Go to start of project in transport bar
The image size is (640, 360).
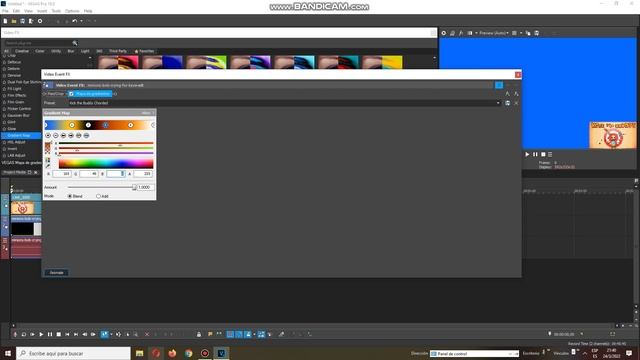point(67,334)
